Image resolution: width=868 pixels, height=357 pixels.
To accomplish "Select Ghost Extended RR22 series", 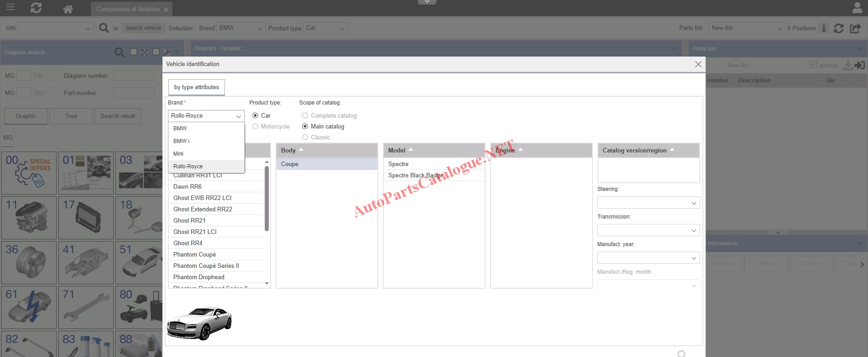I will point(203,209).
